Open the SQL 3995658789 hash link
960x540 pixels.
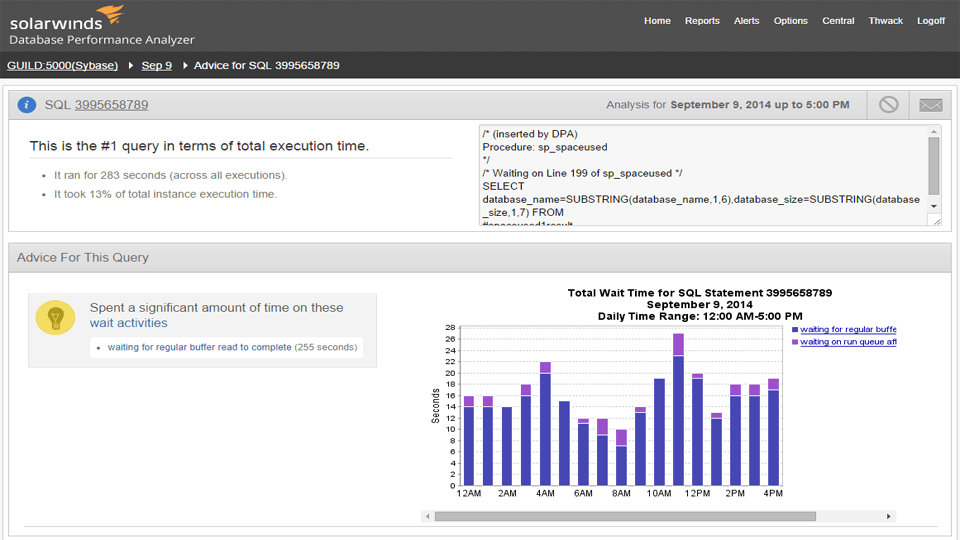(111, 105)
